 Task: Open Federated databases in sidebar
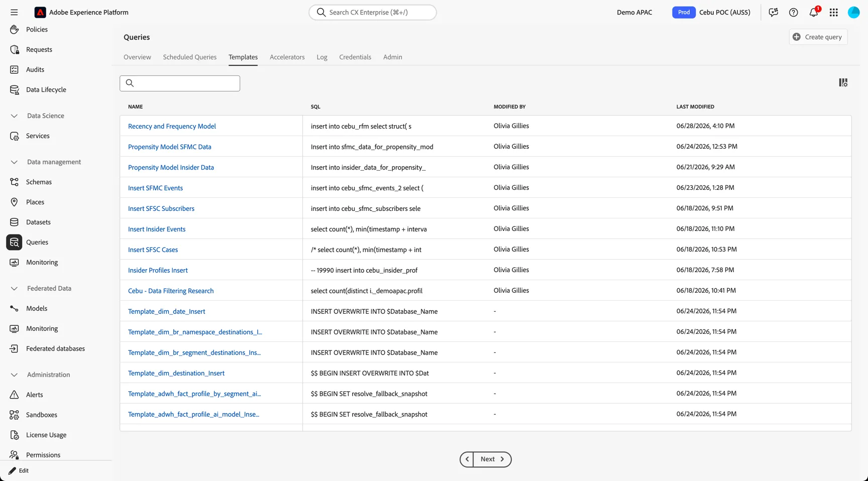pos(55,349)
